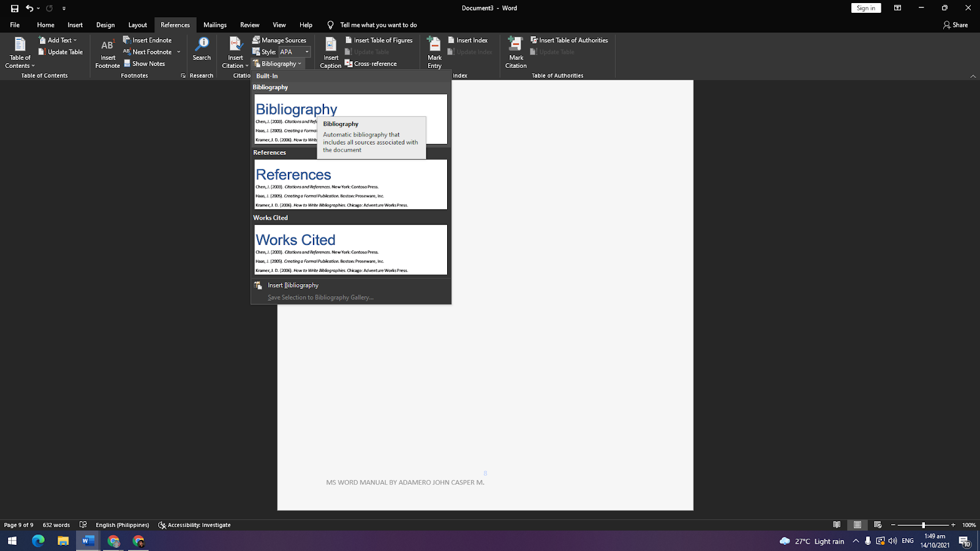Image resolution: width=980 pixels, height=551 pixels.
Task: Open Microsoft Edge from the taskbar
Action: tap(38, 541)
